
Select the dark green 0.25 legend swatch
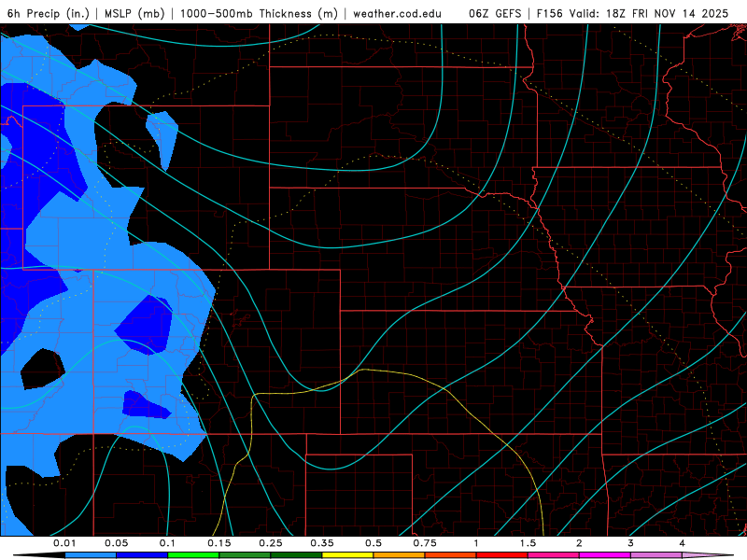click(296, 555)
